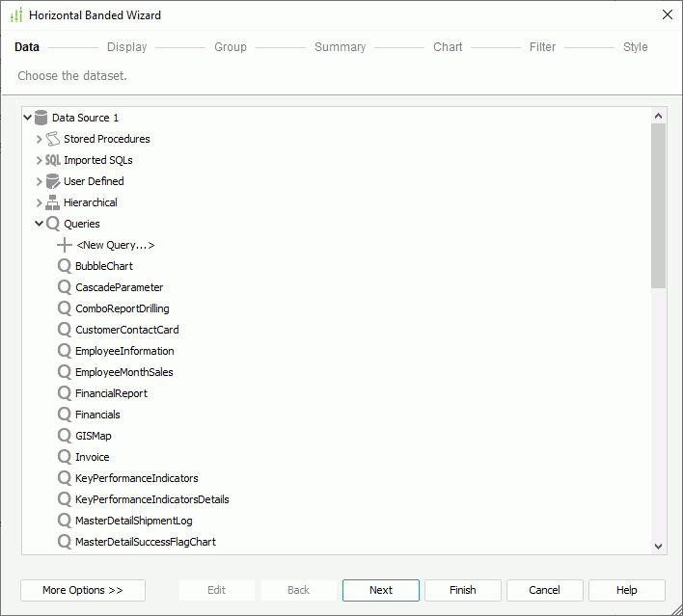Viewport: 683px width, 616px height.
Task: Expand the Stored Procedures node
Action: (40, 139)
